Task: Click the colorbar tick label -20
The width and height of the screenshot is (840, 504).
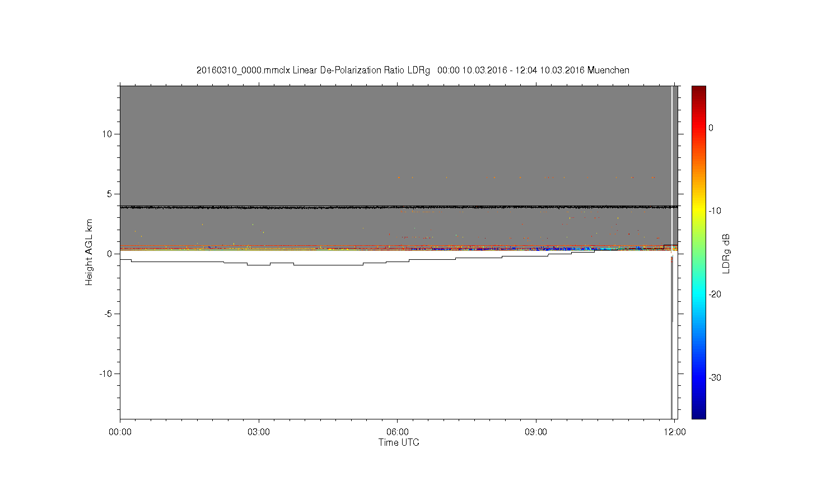Action: point(715,294)
